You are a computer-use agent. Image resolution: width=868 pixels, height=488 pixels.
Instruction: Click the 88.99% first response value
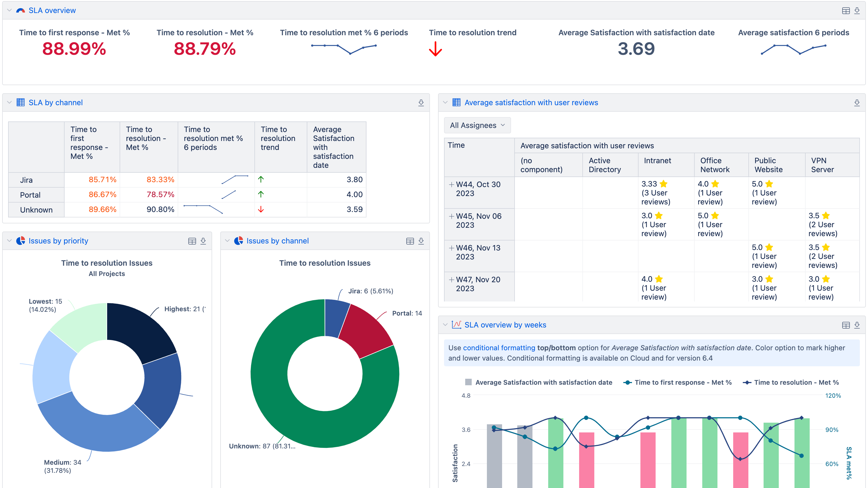74,49
